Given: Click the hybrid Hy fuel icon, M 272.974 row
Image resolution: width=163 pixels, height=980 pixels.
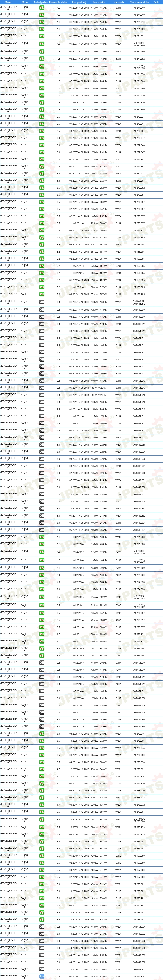Looking at the screenshot, I should click(x=42, y=976).
